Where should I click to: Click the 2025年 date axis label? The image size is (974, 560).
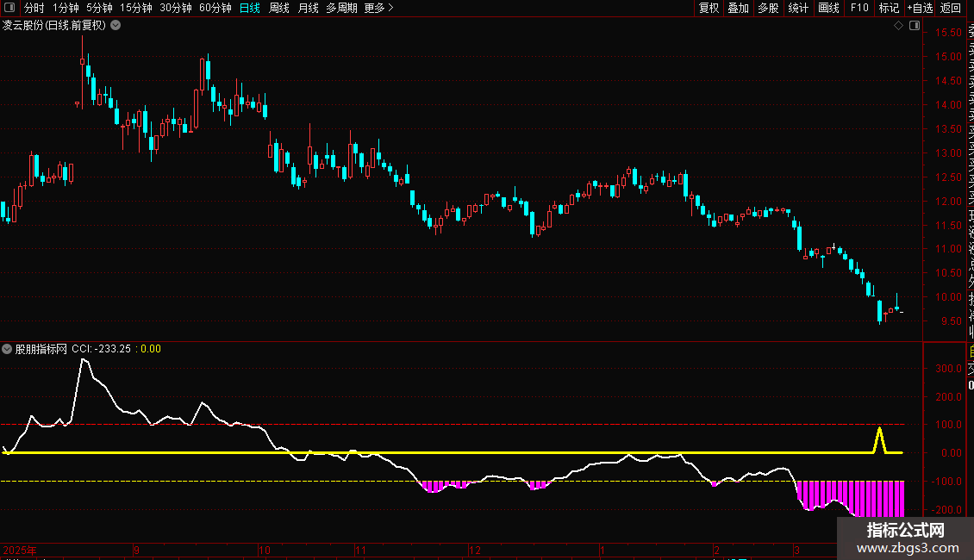pyautogui.click(x=20, y=550)
